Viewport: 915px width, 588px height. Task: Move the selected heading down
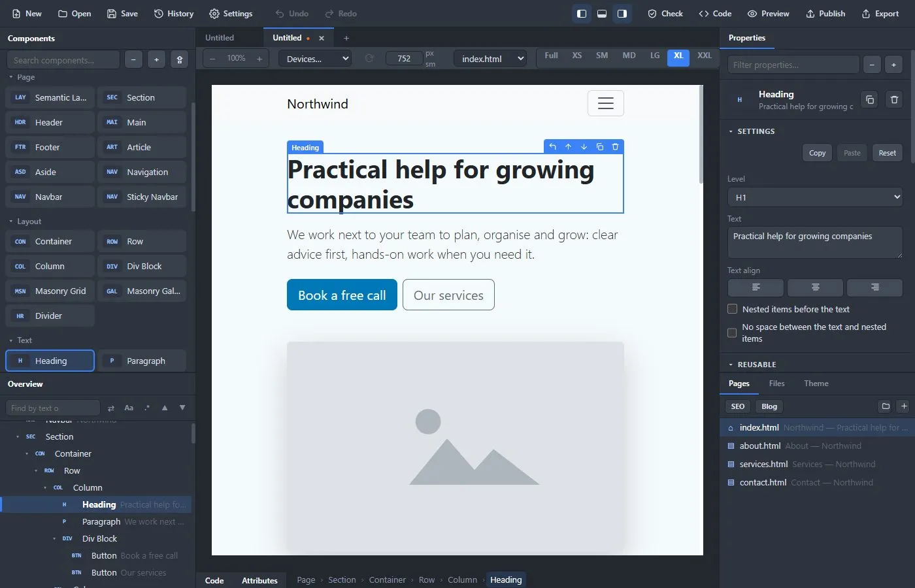(584, 147)
